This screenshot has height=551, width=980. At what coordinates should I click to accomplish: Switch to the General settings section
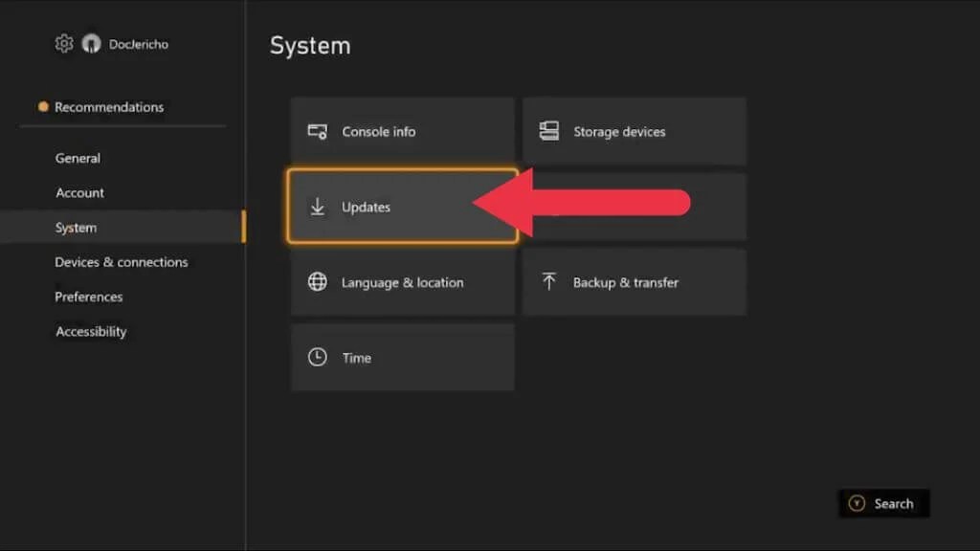click(x=78, y=158)
